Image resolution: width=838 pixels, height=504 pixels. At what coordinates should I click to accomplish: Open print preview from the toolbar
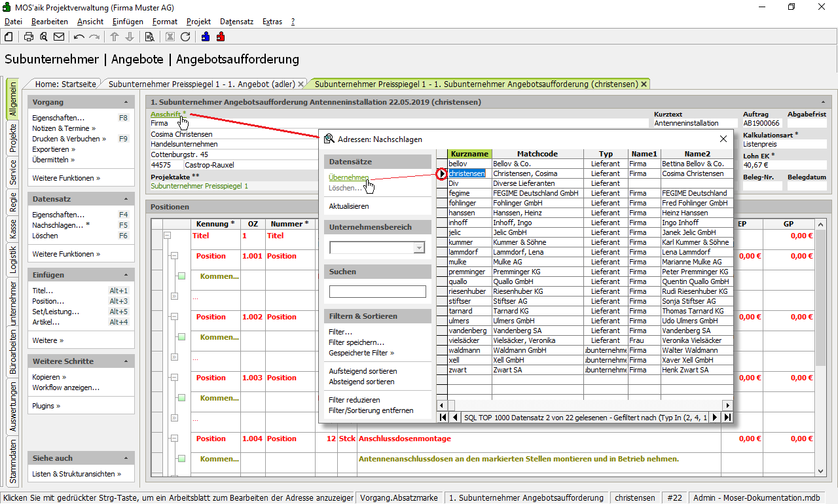coord(43,37)
